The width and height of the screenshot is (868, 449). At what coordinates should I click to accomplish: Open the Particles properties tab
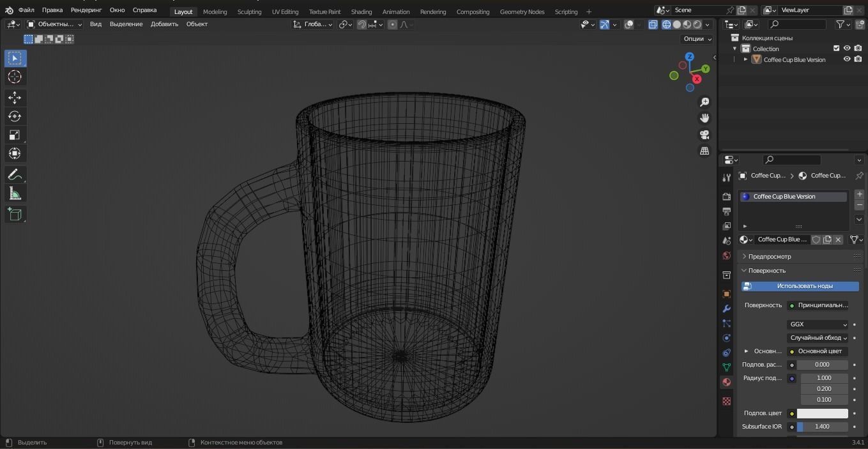(x=726, y=323)
